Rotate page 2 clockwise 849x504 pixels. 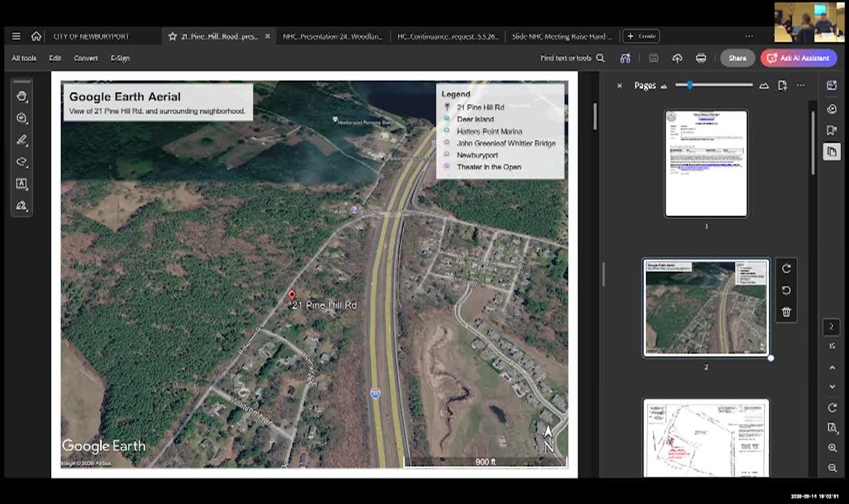pyautogui.click(x=786, y=269)
